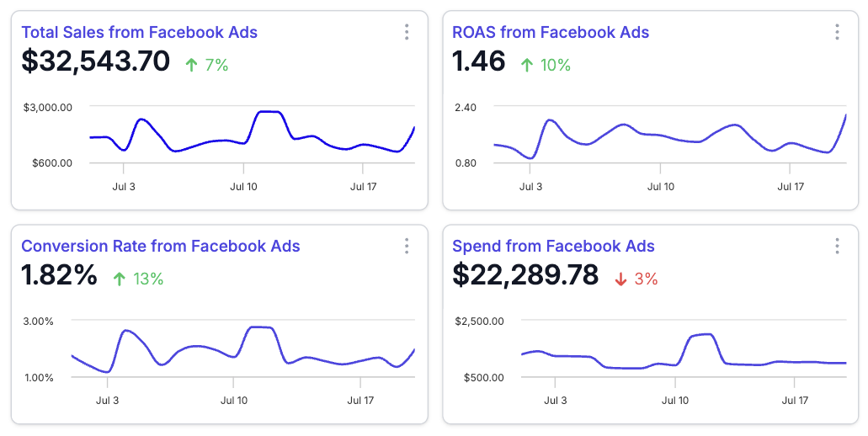Click Jul 10 label on Total Sales chart

(243, 187)
